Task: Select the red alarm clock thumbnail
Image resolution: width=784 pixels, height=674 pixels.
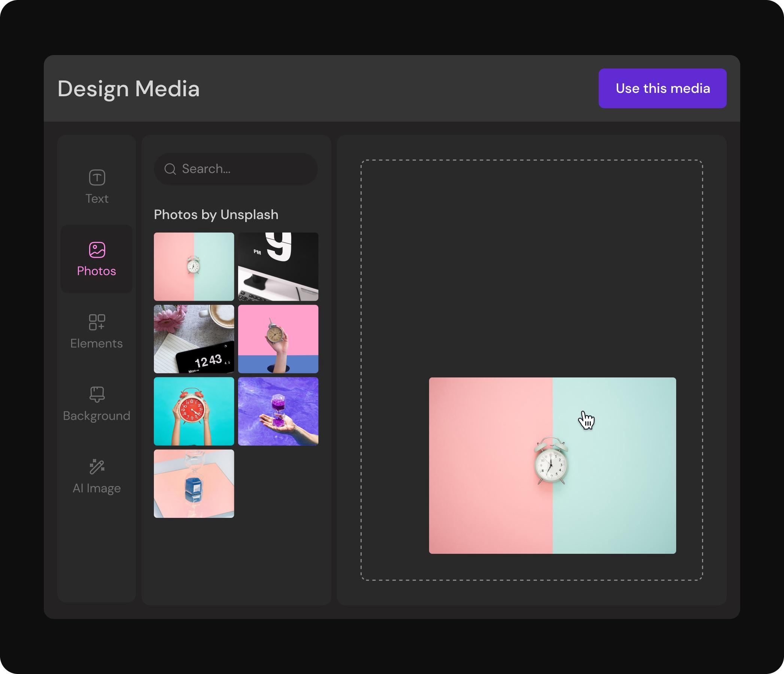Action: click(x=194, y=411)
